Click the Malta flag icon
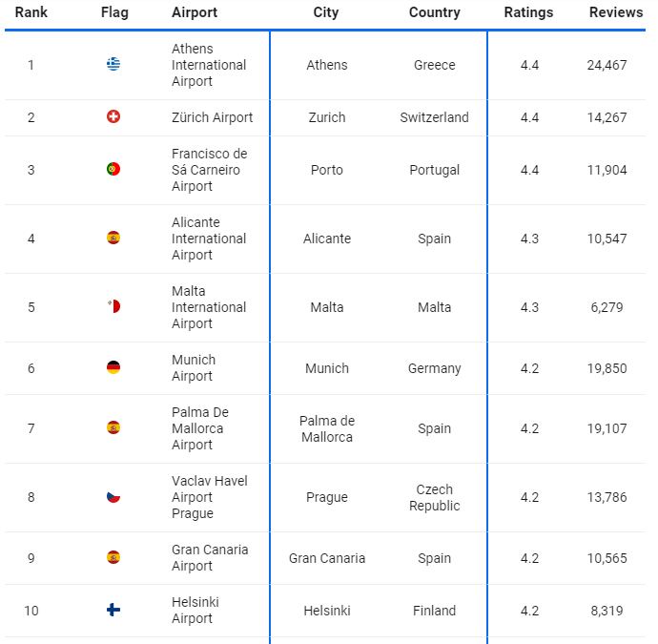This screenshot has width=658, height=644. click(113, 307)
